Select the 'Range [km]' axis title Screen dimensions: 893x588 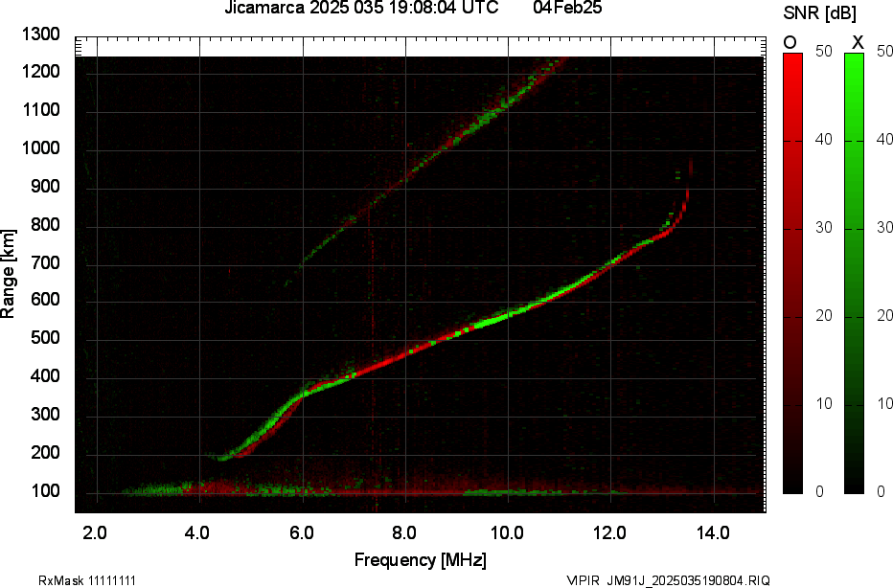pyautogui.click(x=8, y=274)
